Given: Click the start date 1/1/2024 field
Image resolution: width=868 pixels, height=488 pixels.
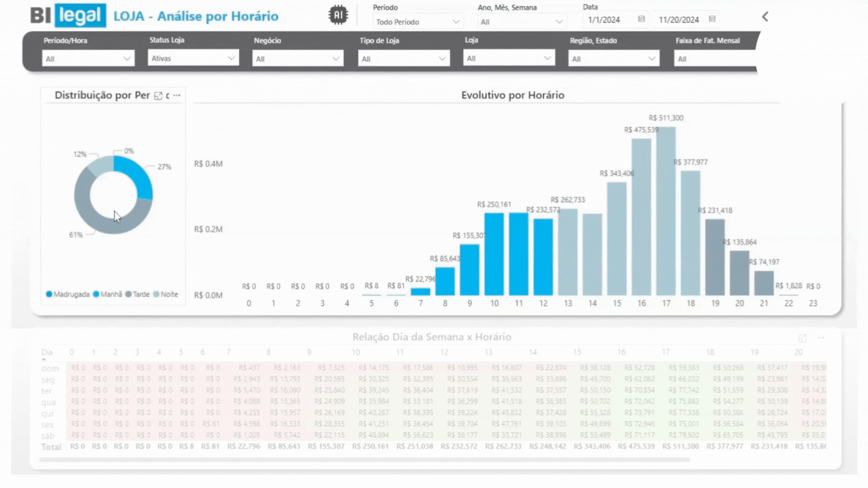Looking at the screenshot, I should [604, 20].
